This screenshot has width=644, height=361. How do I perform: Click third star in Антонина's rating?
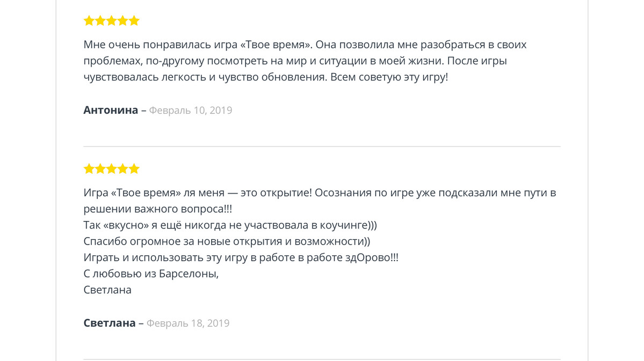(112, 20)
